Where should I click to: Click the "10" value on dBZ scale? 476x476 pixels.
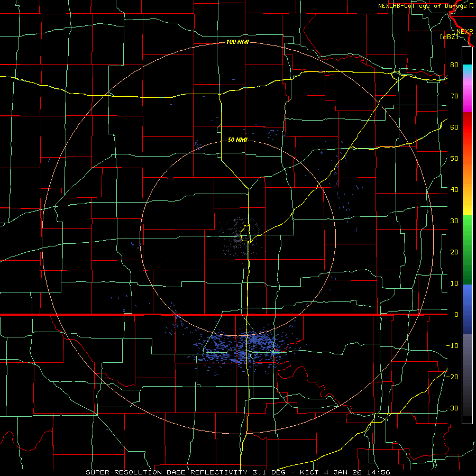454,283
